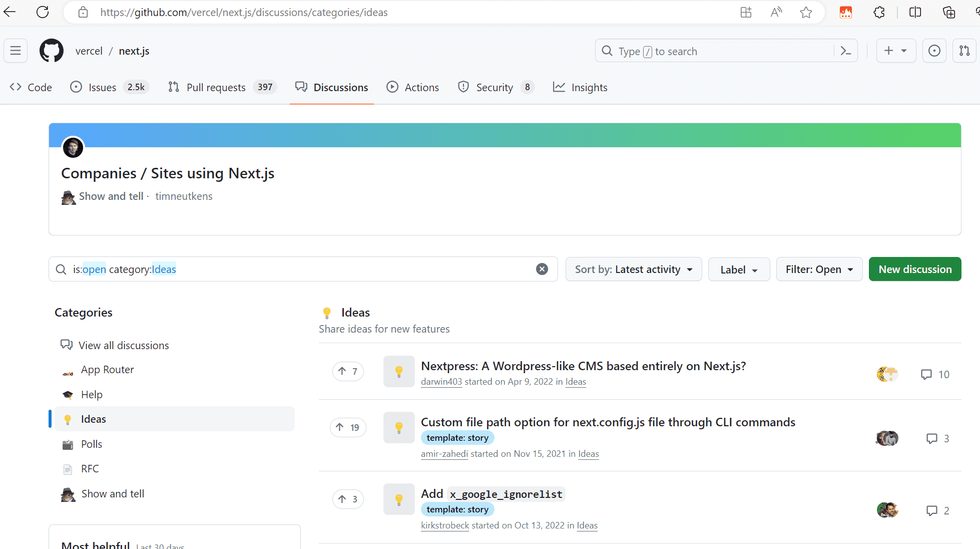Image resolution: width=980 pixels, height=549 pixels.
Task: Click the issues circle icon in header
Action: [934, 51]
